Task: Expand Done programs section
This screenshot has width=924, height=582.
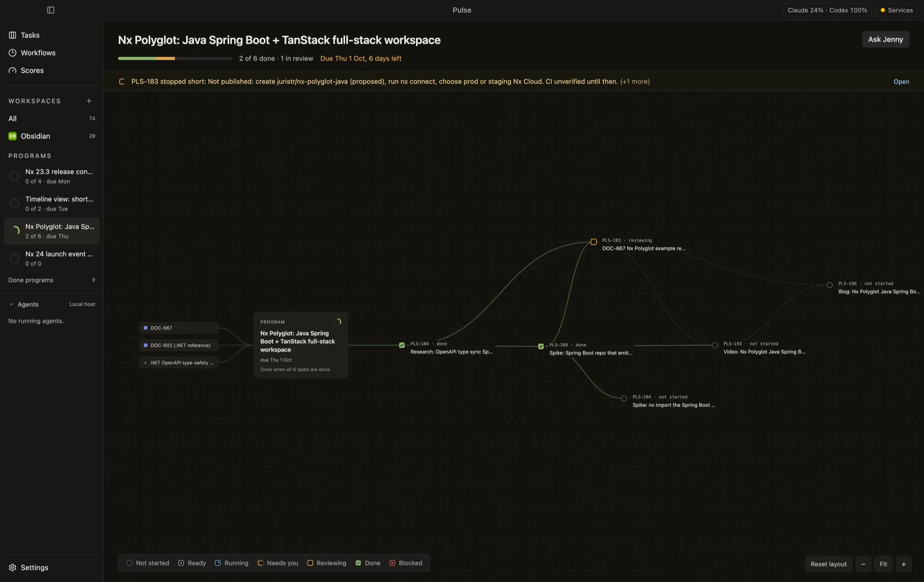Action: tap(52, 280)
